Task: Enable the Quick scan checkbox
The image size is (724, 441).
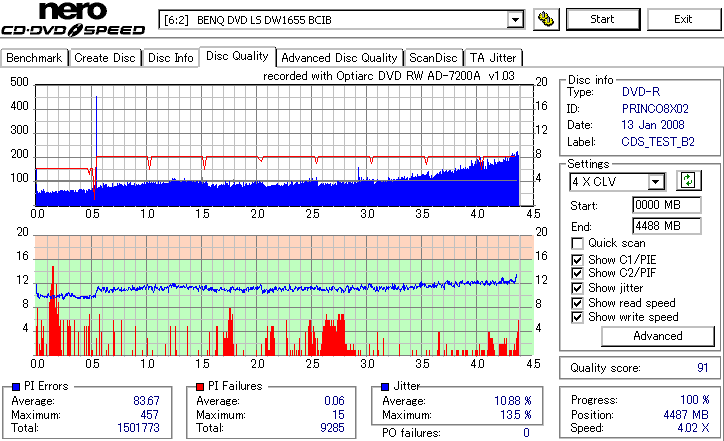Action: [x=577, y=243]
